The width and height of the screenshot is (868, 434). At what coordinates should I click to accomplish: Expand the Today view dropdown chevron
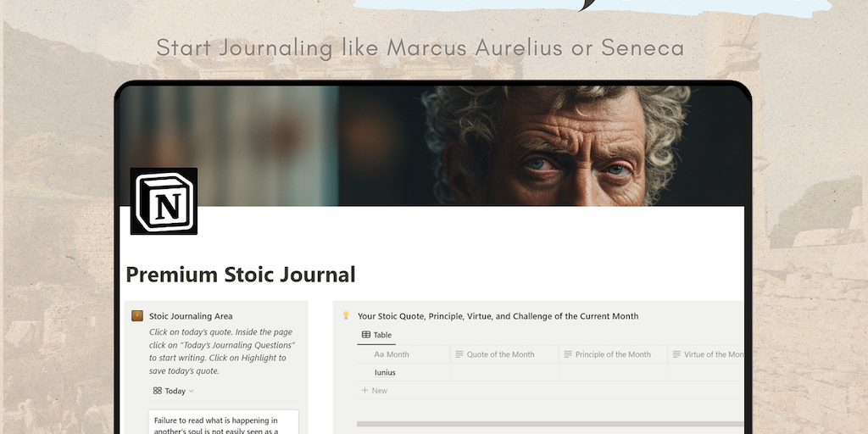(x=192, y=392)
